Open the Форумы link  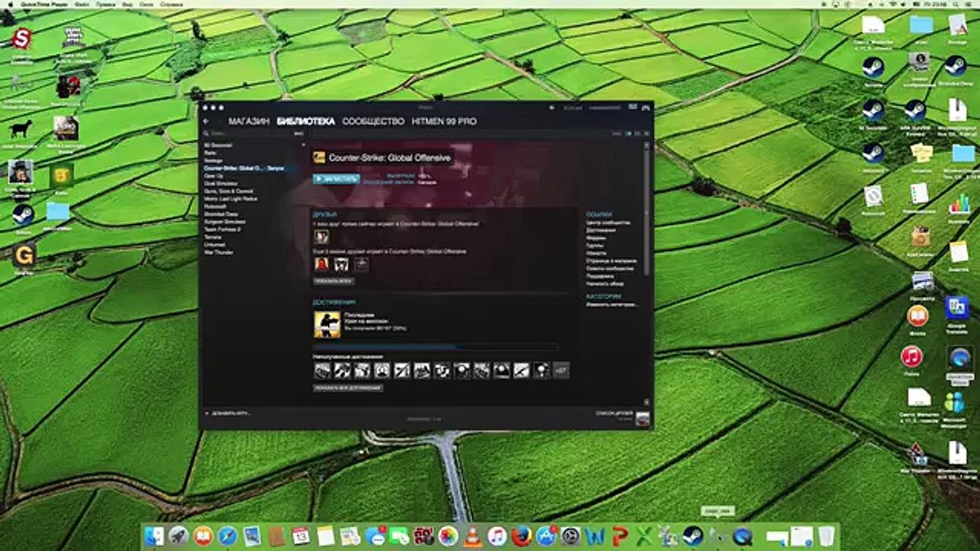(x=596, y=238)
